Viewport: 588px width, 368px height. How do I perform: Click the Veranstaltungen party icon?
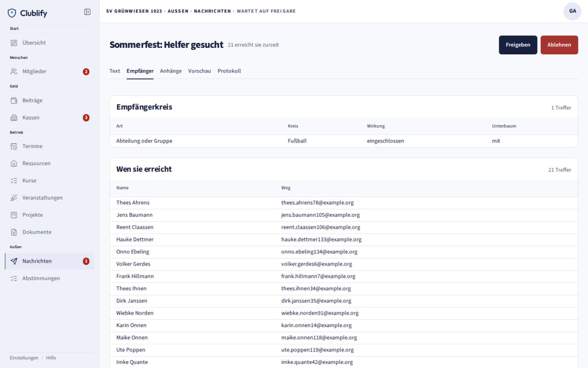pyautogui.click(x=14, y=198)
